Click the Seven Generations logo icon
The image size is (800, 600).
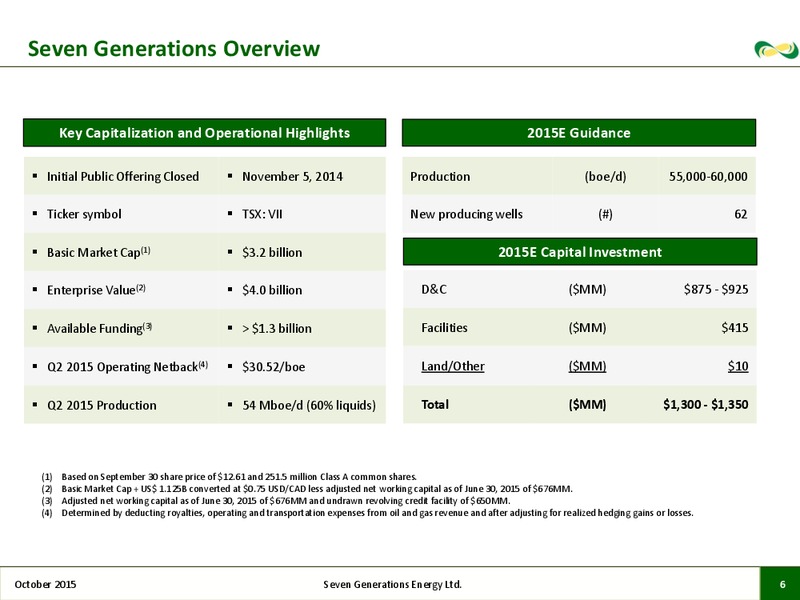777,50
